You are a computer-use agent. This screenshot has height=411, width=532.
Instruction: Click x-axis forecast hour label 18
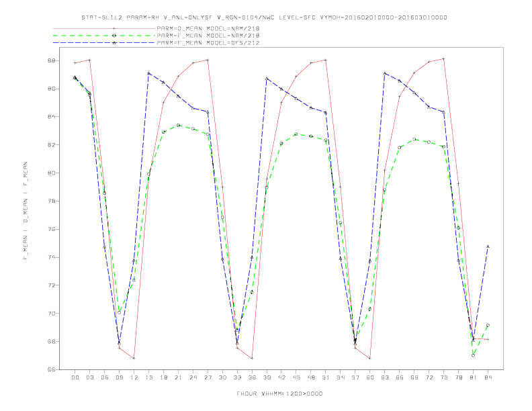coord(163,377)
